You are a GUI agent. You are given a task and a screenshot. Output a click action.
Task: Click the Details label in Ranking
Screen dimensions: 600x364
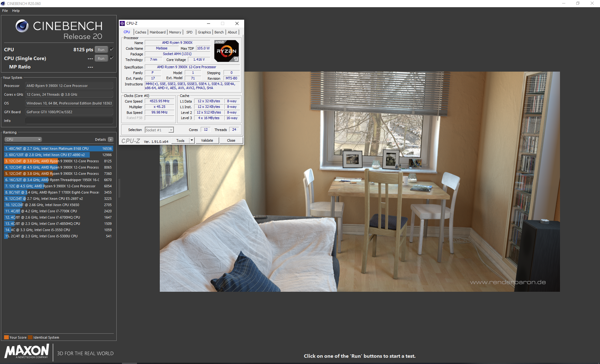tap(100, 139)
